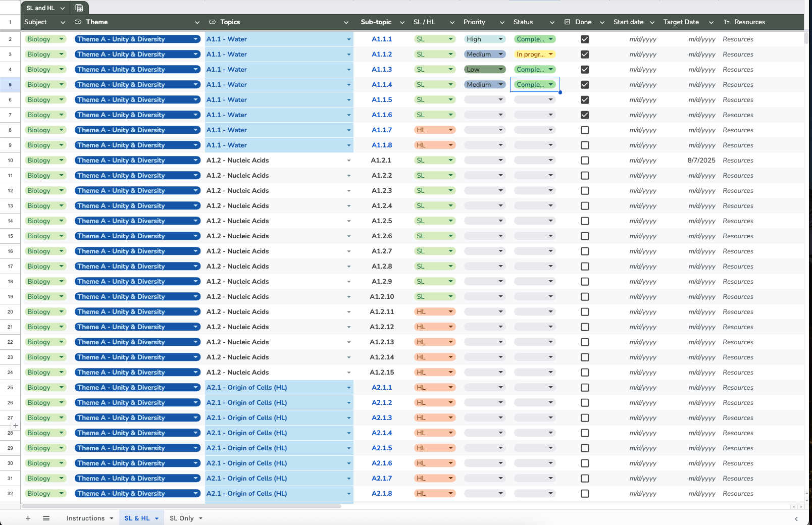The image size is (812, 525).
Task: Uncheck the Done checkbox for A1.1.1
Action: pos(585,39)
